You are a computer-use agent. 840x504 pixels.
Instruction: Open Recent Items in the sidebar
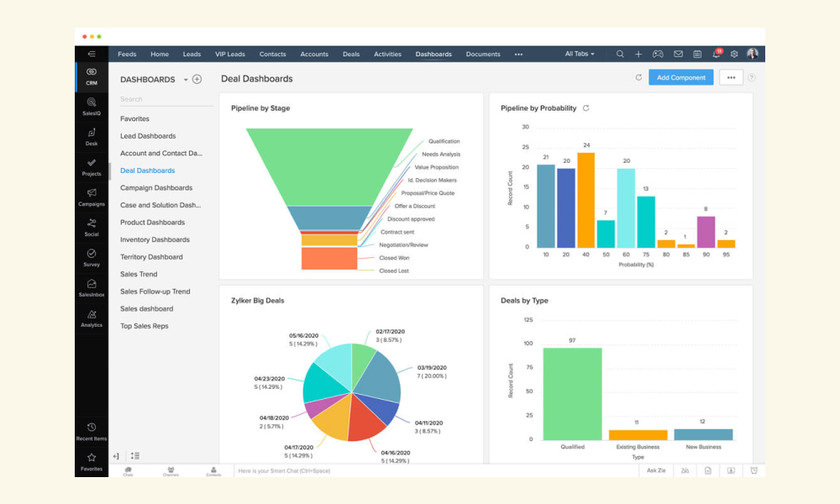pos(92,432)
